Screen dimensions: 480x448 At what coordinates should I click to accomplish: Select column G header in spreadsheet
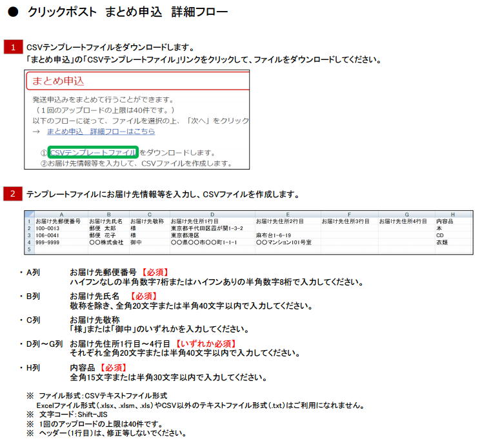tap(406, 215)
